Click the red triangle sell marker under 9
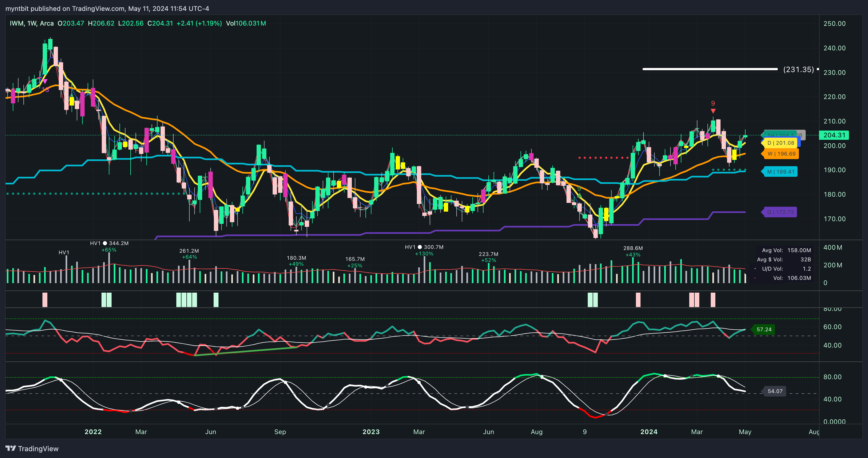 (713, 111)
